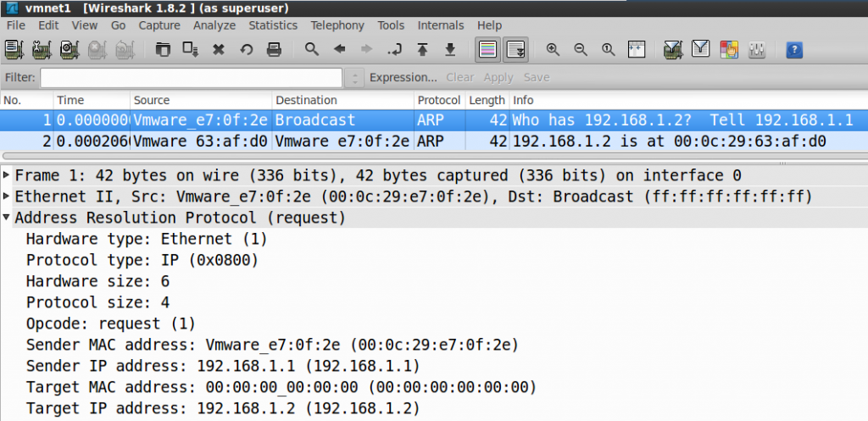Open coloring rules icon
868x421 pixels.
729,50
